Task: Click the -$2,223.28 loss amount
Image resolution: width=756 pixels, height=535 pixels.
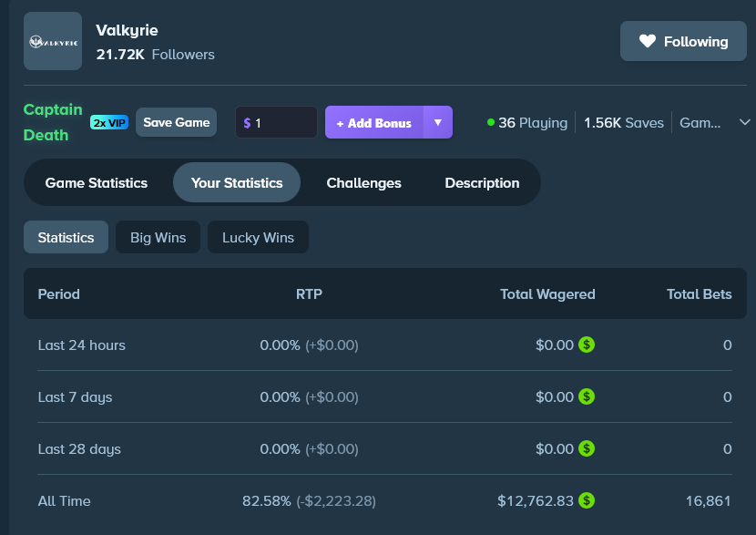Action: click(x=336, y=501)
